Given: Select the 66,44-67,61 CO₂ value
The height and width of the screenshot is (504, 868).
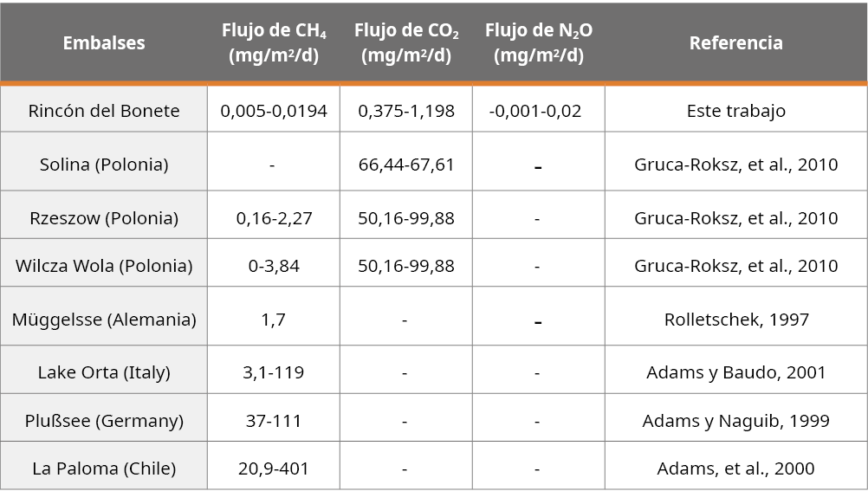Looking at the screenshot, I should [x=406, y=164].
